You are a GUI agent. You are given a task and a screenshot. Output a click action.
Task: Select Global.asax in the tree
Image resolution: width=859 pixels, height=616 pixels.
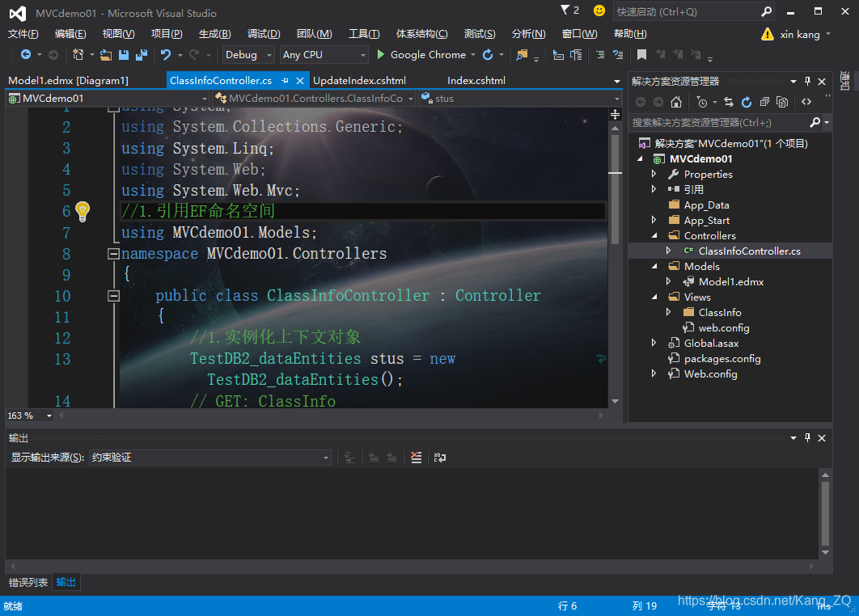(x=711, y=344)
